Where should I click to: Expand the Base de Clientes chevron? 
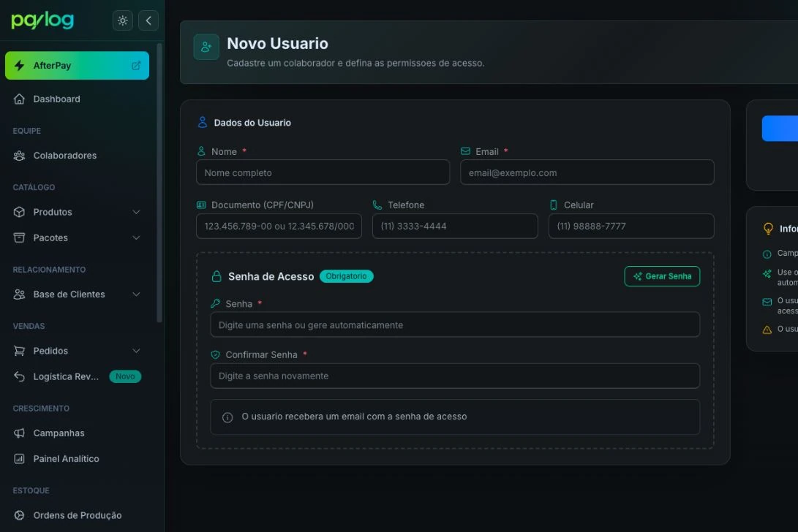(136, 294)
